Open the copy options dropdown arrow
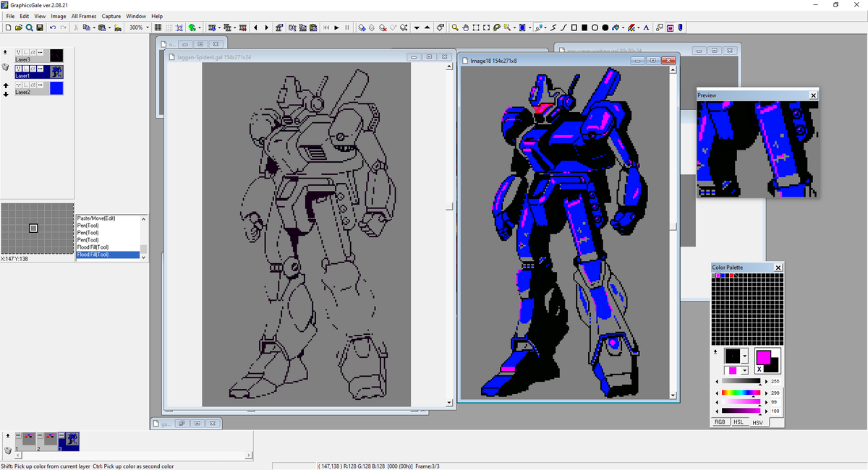 pyautogui.click(x=94, y=27)
